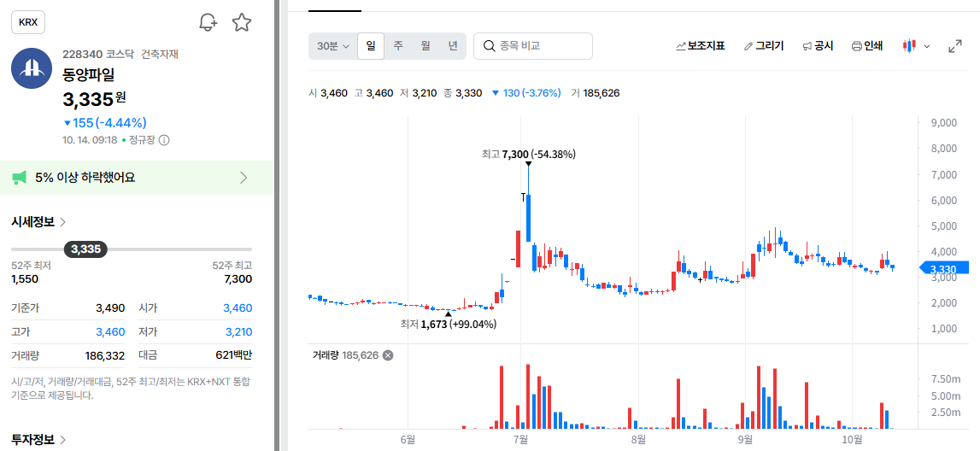This screenshot has width=980, height=451.
Task: Click the 시가 value 3,460
Action: click(x=238, y=308)
